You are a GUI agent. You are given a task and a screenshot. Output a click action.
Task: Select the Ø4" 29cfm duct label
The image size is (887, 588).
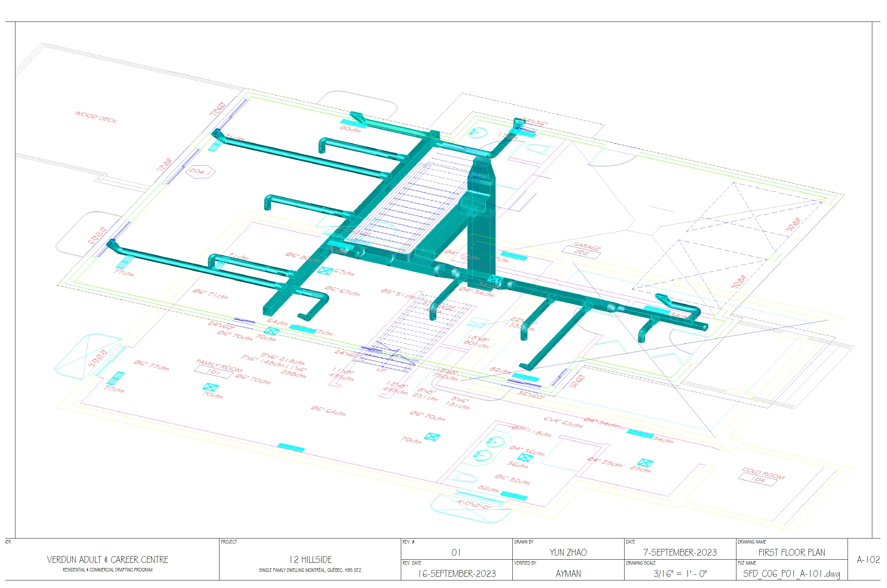[x=605, y=462]
